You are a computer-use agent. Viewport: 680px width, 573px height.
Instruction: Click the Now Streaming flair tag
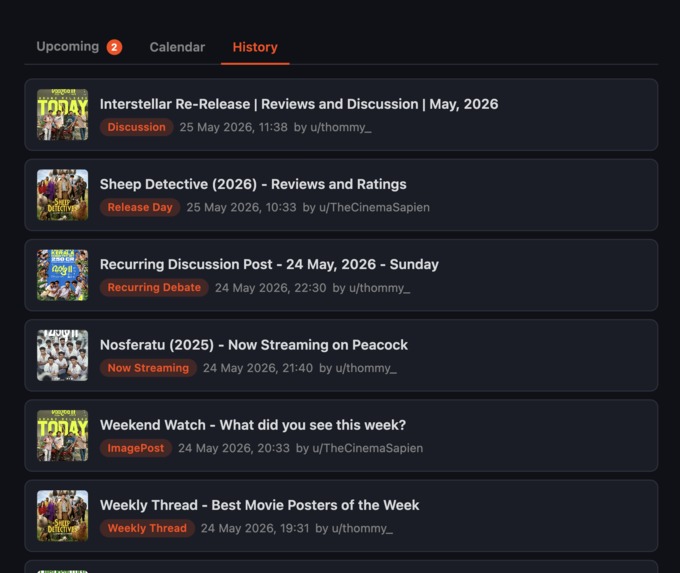coord(148,368)
